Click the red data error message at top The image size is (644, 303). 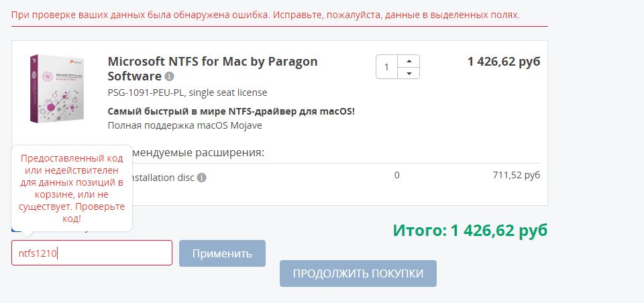point(265,14)
